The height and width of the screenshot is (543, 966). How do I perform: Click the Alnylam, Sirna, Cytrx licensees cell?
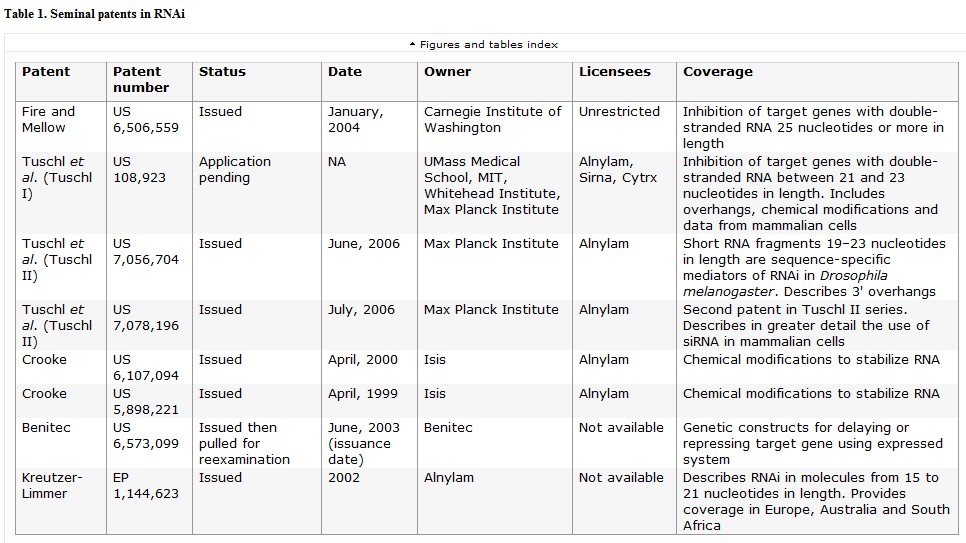(618, 169)
